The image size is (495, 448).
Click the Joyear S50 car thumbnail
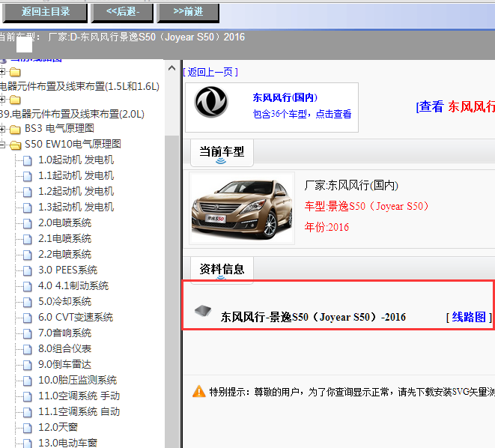242,208
